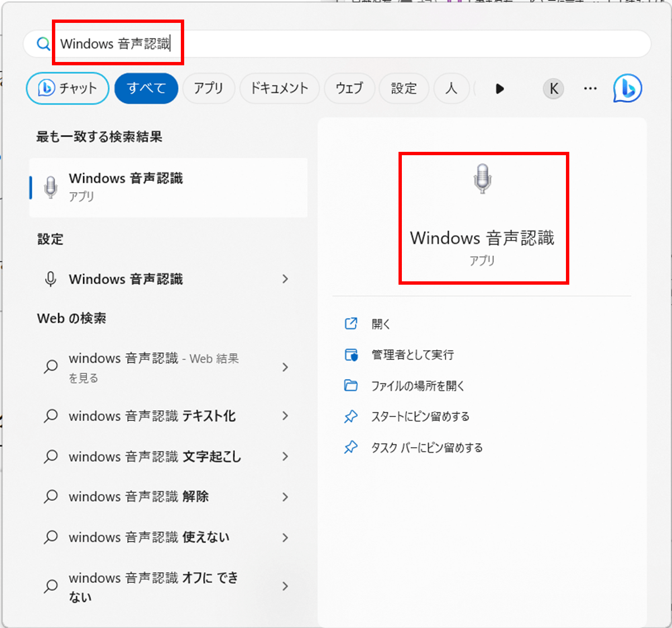The width and height of the screenshot is (672, 628).
Task: Show more filter tabs with the arrow
Action: (500, 89)
